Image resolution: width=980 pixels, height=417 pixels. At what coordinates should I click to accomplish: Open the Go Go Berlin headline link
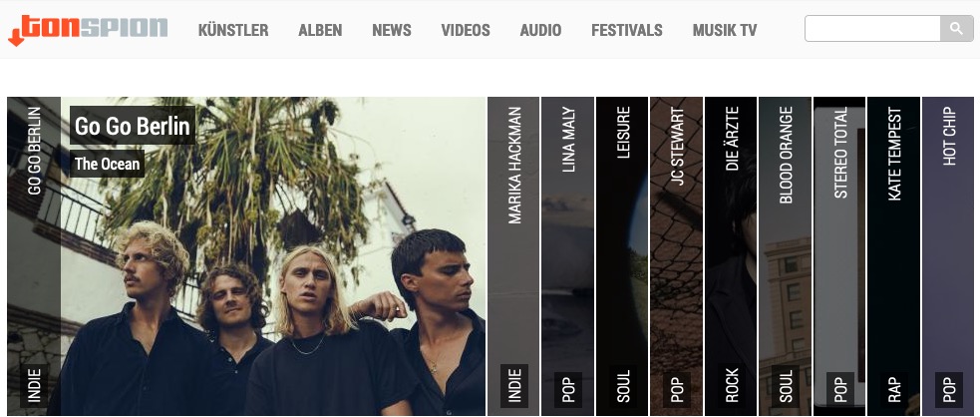click(132, 126)
